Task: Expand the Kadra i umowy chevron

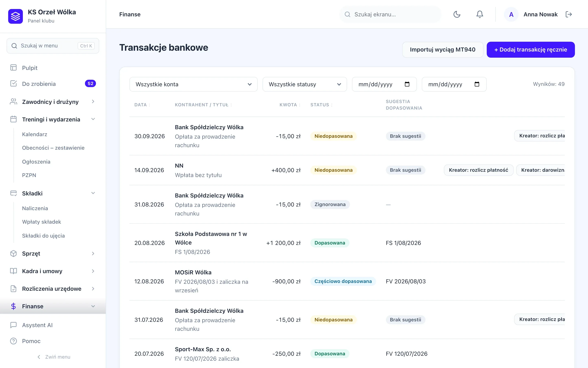Action: tap(93, 271)
